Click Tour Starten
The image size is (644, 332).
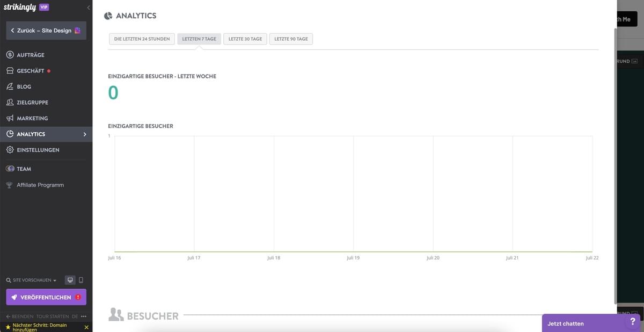[53, 316]
